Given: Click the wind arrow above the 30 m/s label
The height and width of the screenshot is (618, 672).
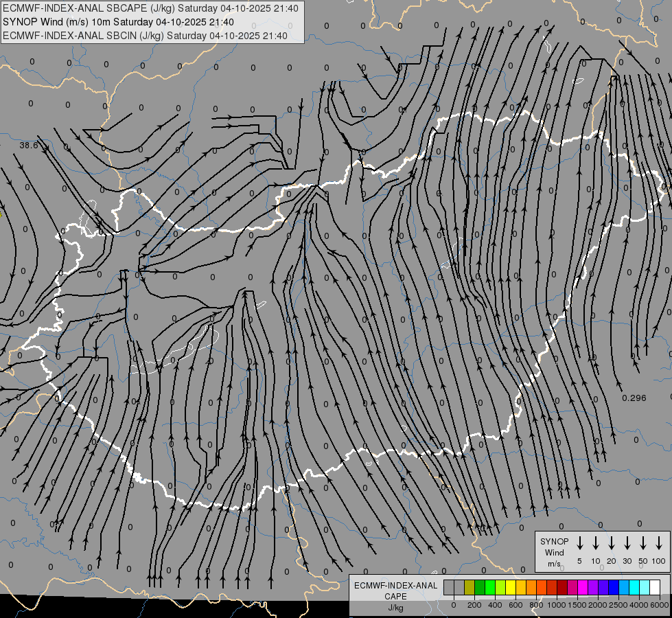Looking at the screenshot, I should point(627,542).
